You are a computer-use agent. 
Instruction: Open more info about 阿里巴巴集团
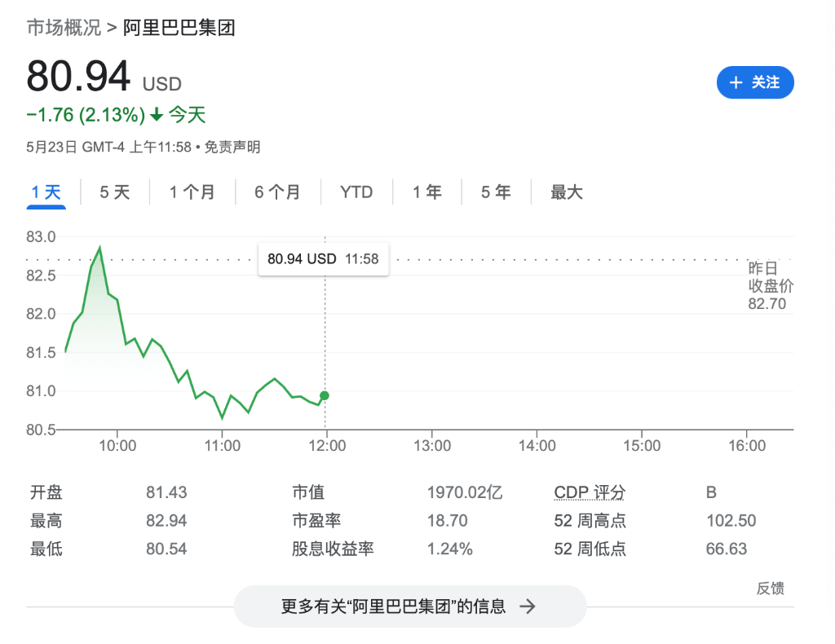click(410, 607)
